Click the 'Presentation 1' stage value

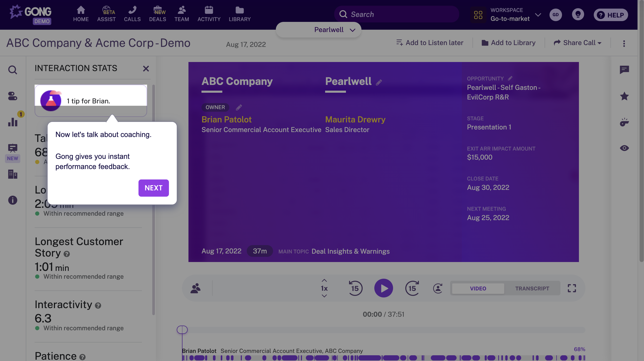point(489,127)
